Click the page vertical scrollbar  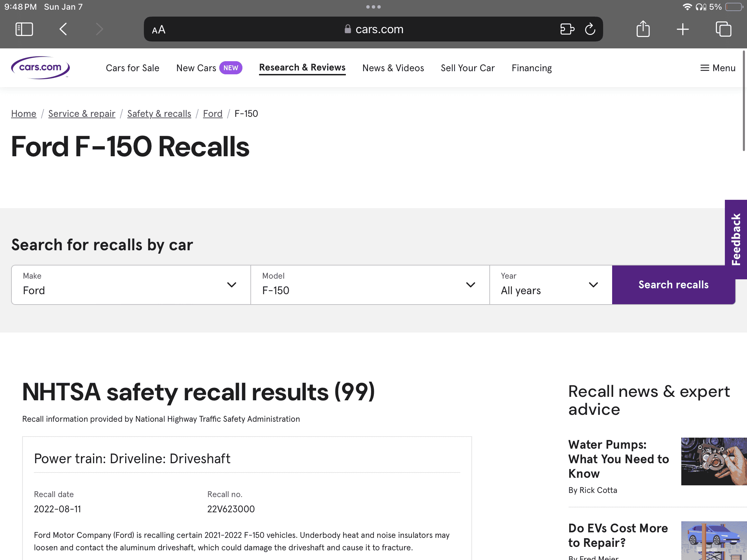tap(744, 100)
